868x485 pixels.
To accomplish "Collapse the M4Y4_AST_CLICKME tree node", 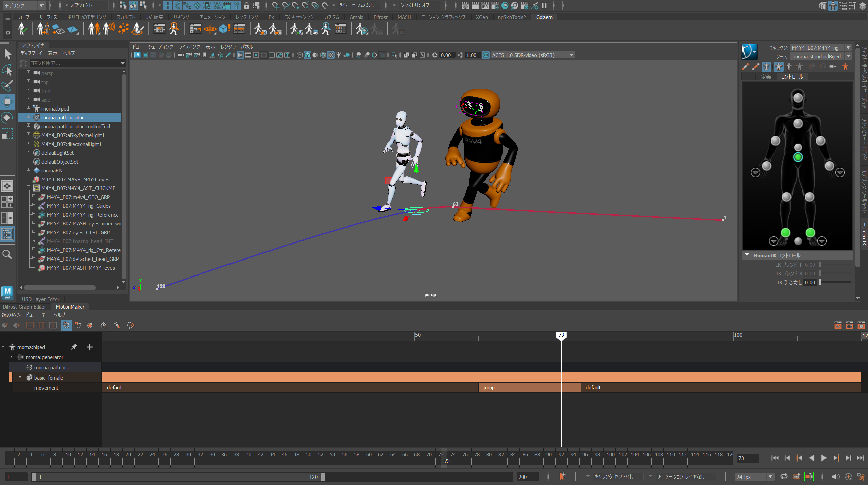I will (x=29, y=187).
